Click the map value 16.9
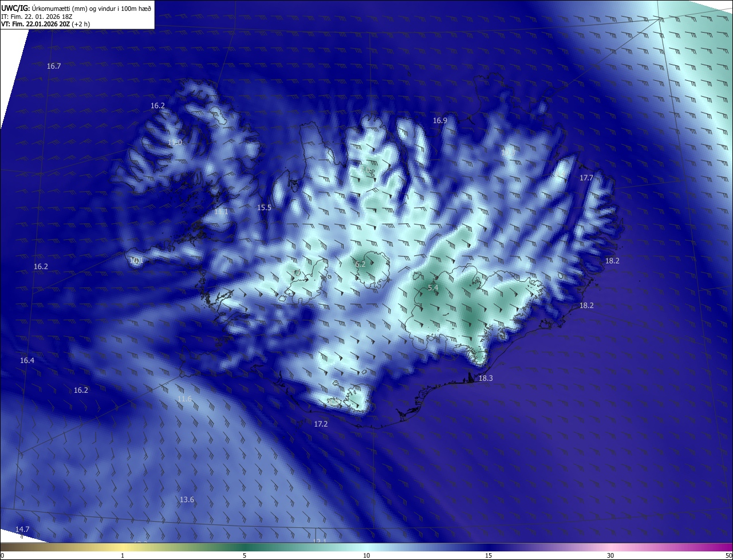Screen dimensions: 733x560 pos(440,121)
